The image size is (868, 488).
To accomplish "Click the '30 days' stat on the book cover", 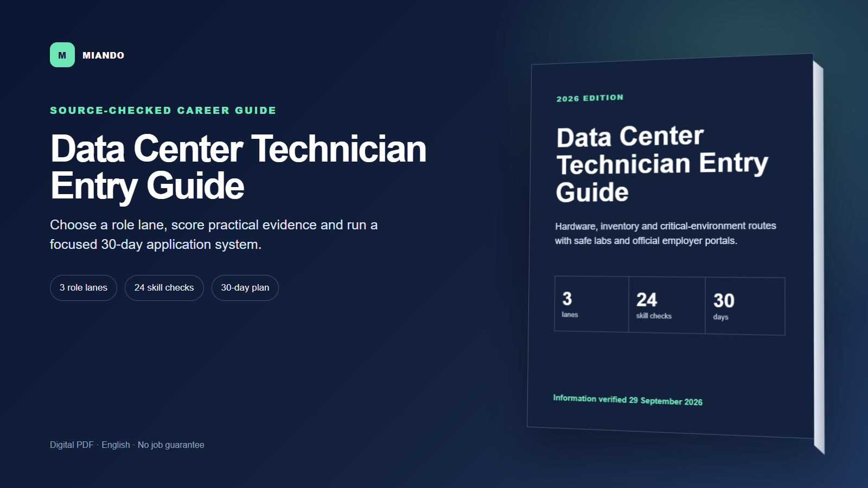I will tap(745, 306).
